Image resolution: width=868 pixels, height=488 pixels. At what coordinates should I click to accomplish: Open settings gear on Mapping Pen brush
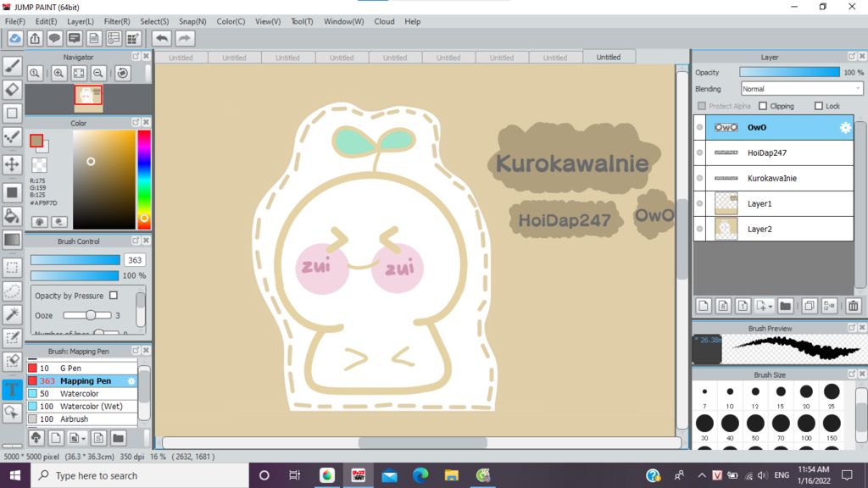pos(131,380)
